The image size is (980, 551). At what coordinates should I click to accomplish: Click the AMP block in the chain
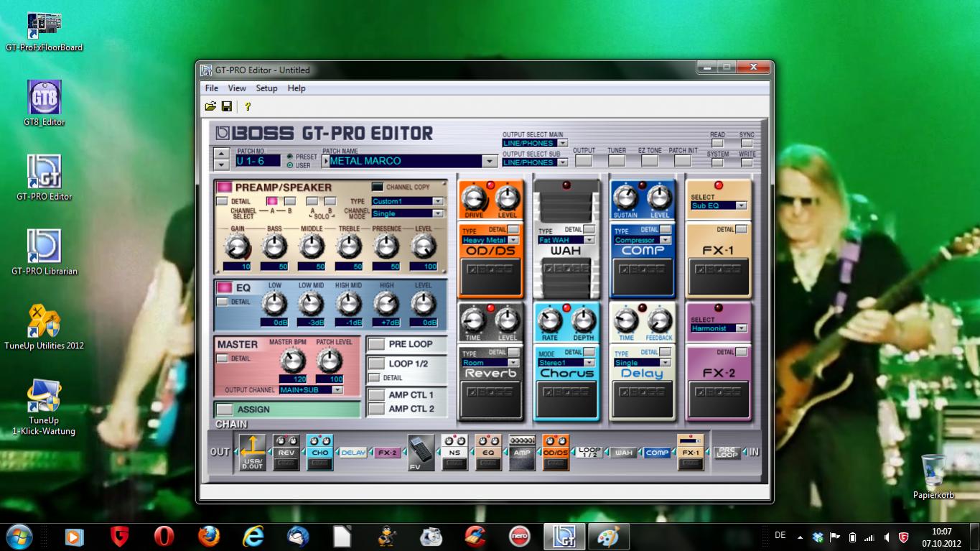point(522,453)
